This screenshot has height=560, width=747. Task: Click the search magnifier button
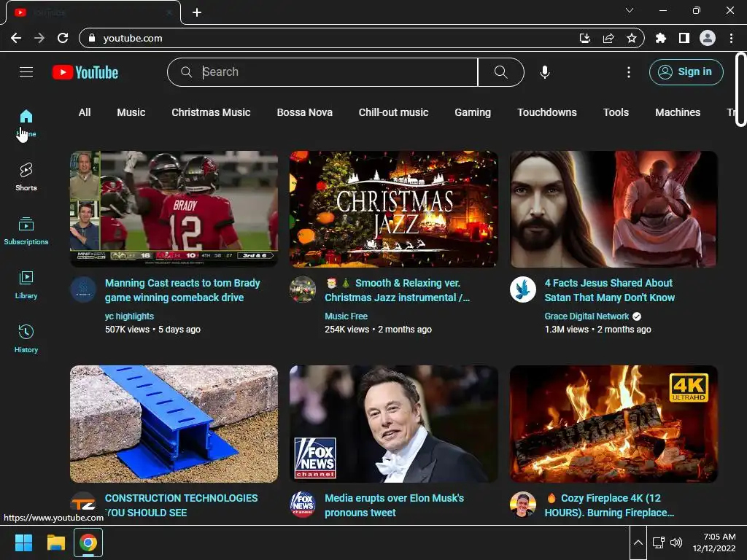[x=500, y=72]
